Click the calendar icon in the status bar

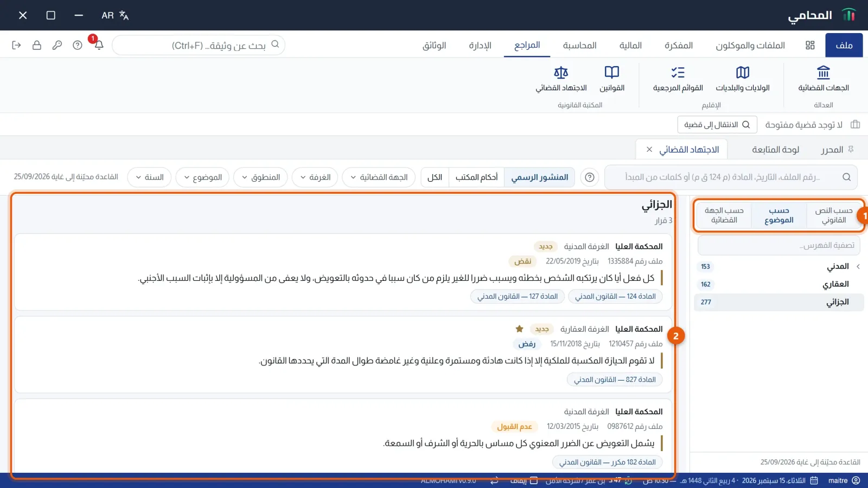[814, 480]
